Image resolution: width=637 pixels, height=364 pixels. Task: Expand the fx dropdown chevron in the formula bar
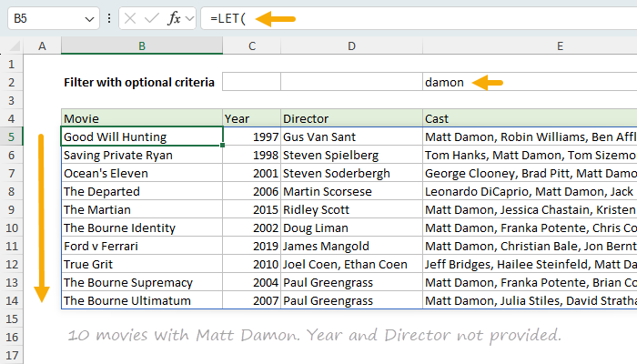click(189, 19)
